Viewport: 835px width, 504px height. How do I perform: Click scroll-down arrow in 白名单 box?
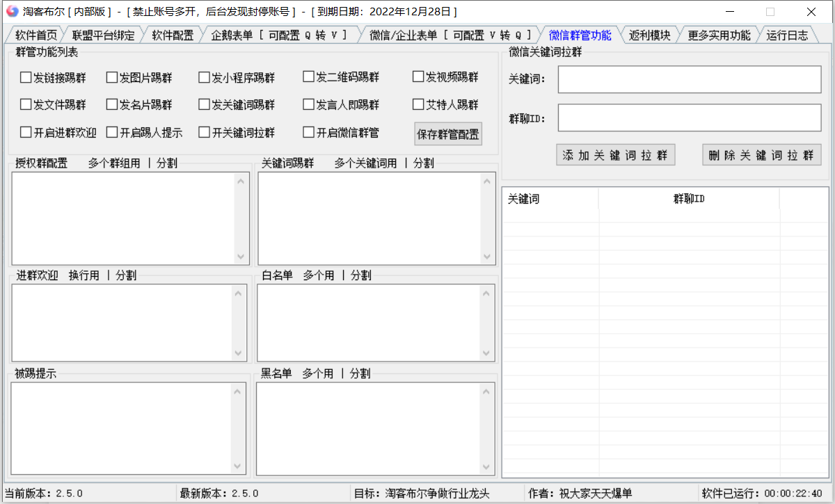(x=486, y=353)
